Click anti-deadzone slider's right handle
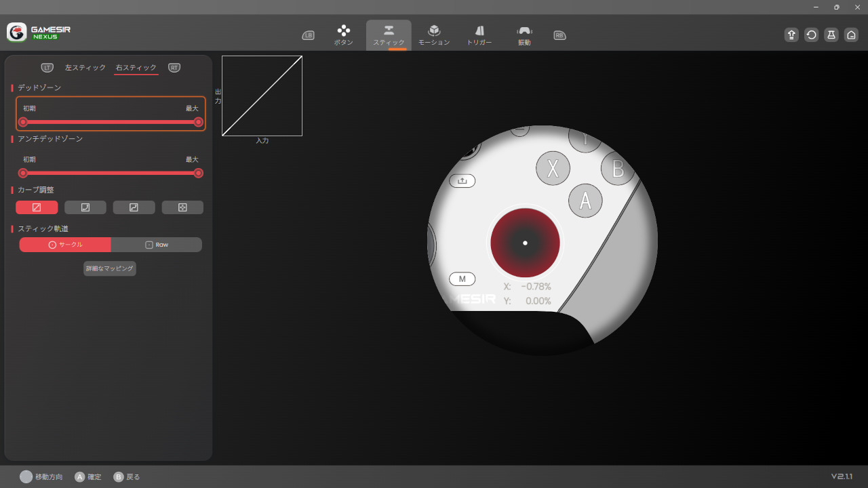This screenshot has width=868, height=488. tap(198, 173)
